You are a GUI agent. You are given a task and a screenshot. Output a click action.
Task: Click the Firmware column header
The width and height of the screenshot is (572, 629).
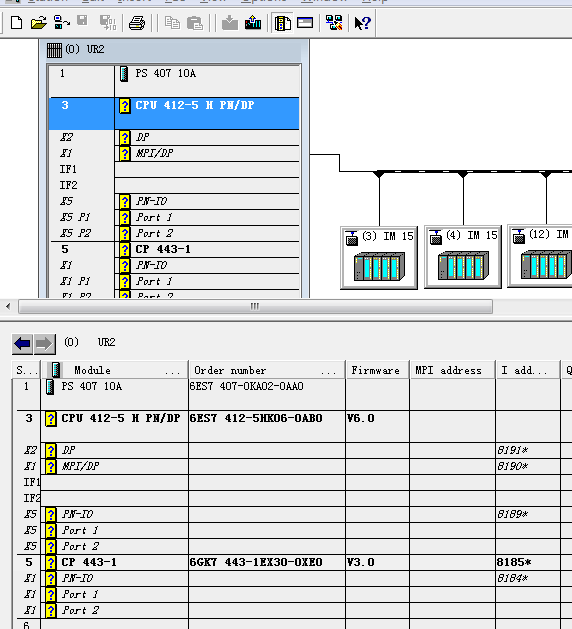point(377,370)
